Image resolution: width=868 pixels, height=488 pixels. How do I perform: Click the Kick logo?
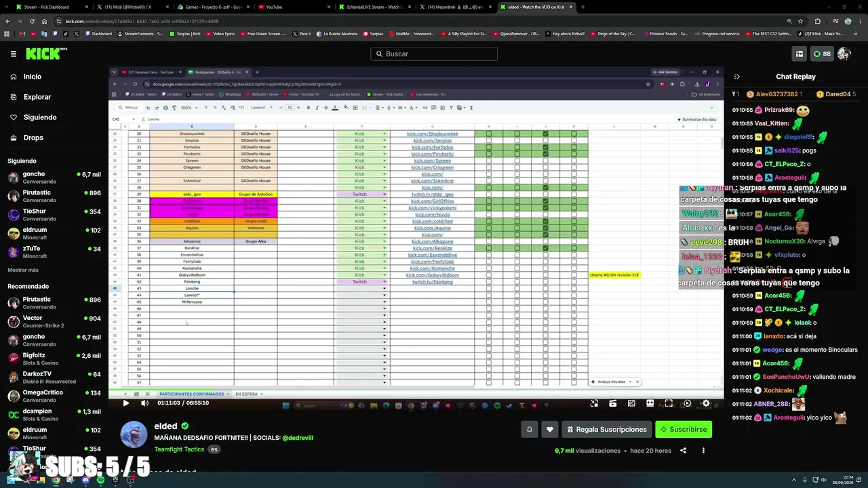click(46, 54)
